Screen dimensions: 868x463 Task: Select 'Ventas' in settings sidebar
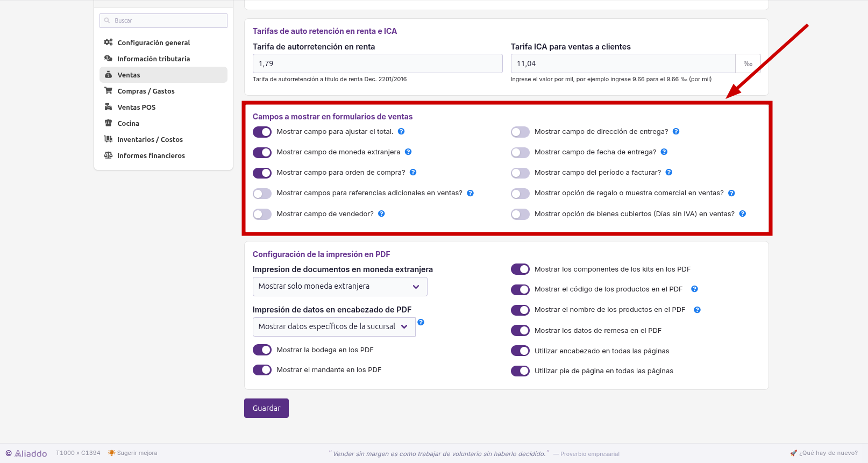[x=163, y=75]
